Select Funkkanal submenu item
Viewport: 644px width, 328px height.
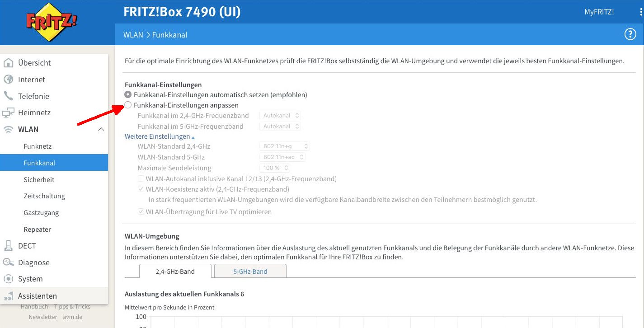[x=54, y=163]
